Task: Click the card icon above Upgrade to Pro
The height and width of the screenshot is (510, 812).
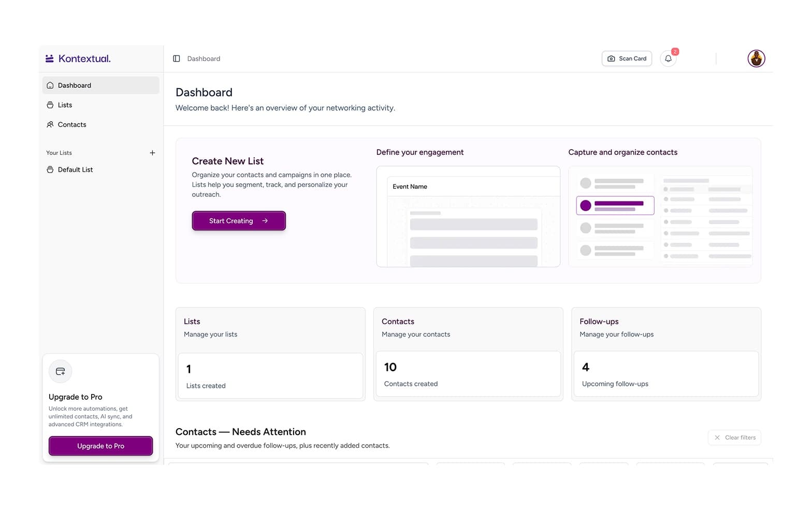Action: 61,371
